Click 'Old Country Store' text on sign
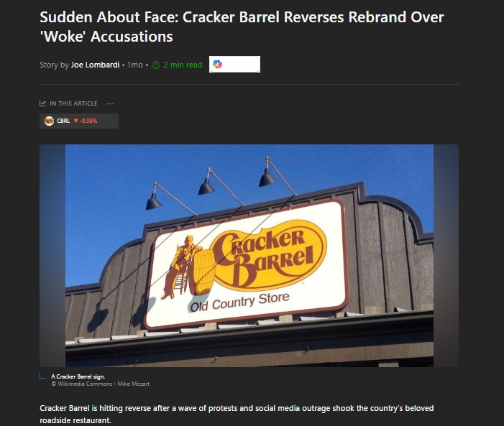Image resolution: width=504 pixels, height=426 pixels. coord(240,302)
